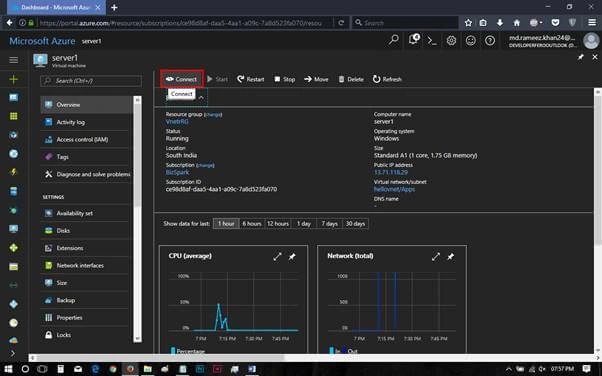Toggle the hamburger sidebar menu
602x376 pixels.
(13, 60)
